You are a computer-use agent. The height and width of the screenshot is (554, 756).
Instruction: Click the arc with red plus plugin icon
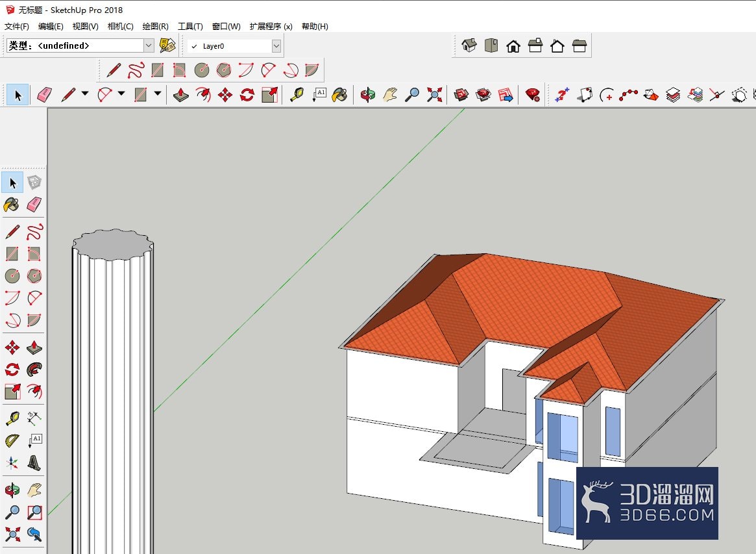click(606, 95)
